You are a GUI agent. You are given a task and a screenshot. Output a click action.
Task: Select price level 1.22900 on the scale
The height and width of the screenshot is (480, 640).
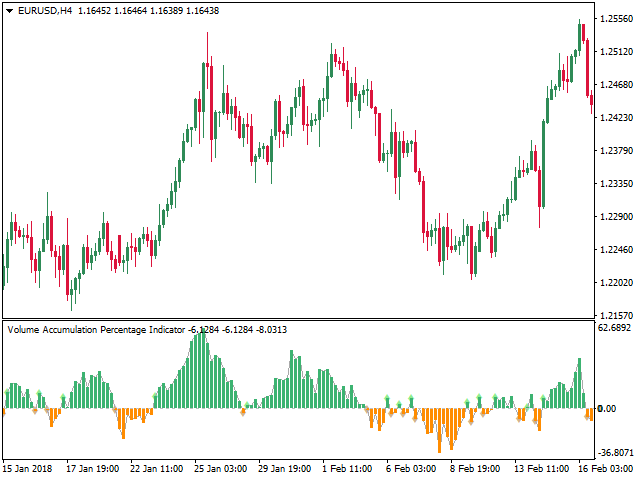[617, 216]
